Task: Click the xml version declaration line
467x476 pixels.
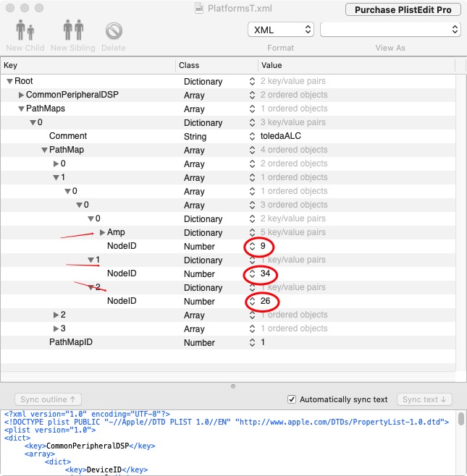Action: point(87,414)
